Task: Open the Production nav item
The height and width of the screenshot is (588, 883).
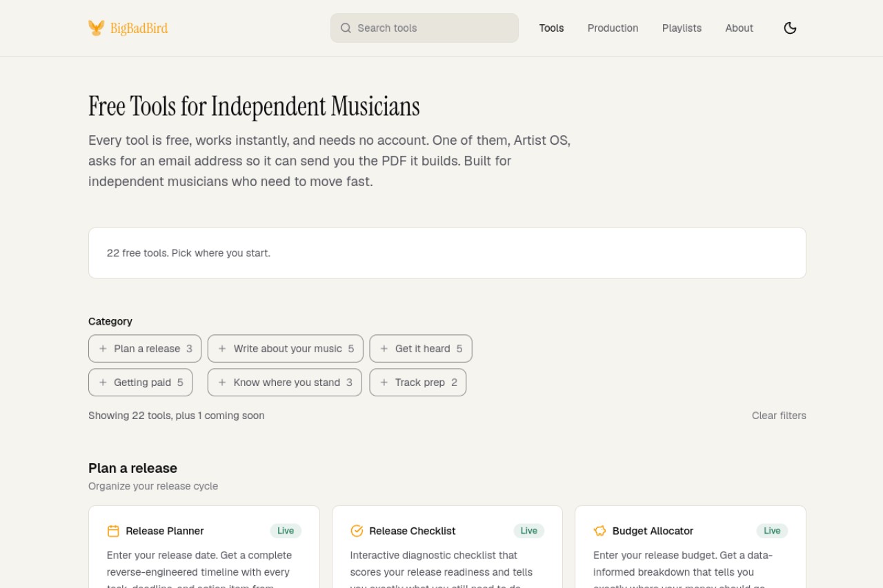Action: coord(613,28)
